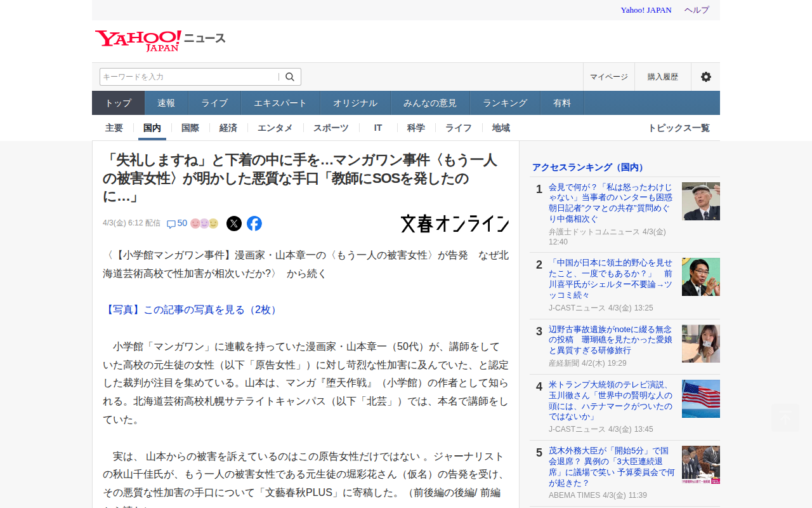Select the ランキング navigation tab
Viewport: 812px width, 508px height.
pyautogui.click(x=505, y=103)
